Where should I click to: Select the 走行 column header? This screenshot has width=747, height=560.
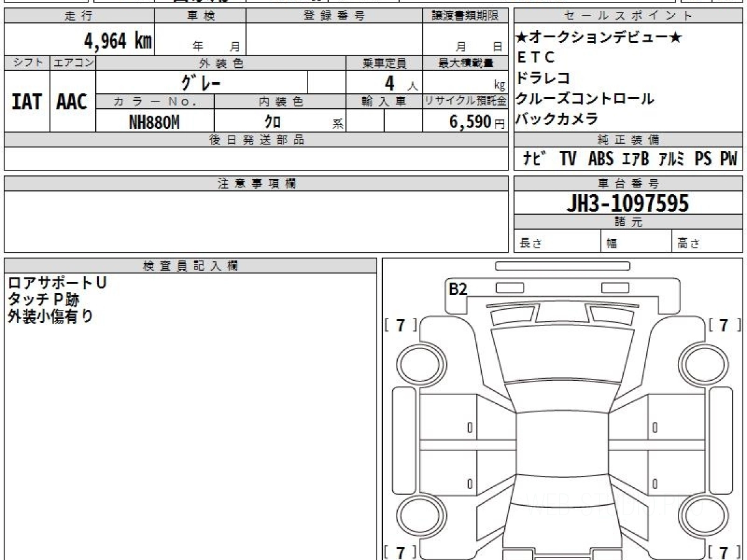[x=79, y=16]
